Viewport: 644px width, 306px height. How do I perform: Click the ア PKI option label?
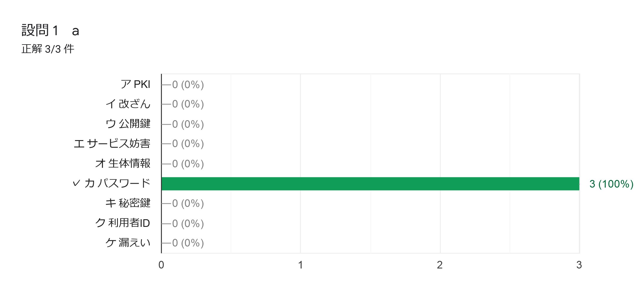coord(135,84)
